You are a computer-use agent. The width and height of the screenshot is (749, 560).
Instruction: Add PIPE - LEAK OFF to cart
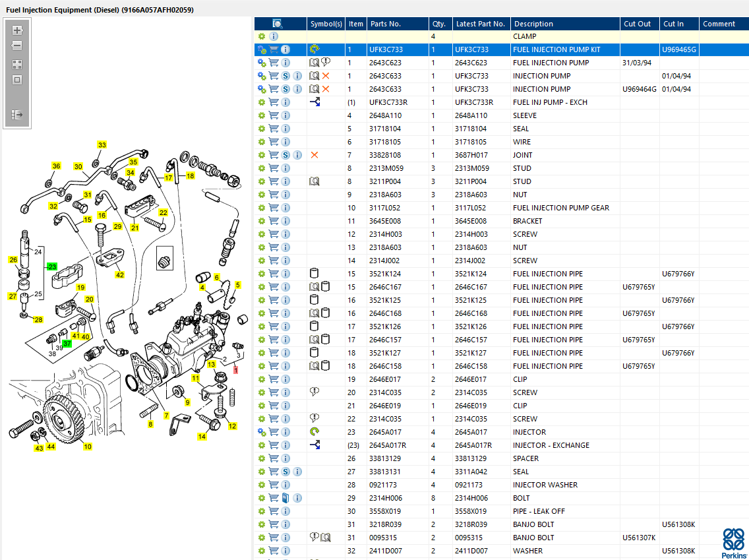274,511
